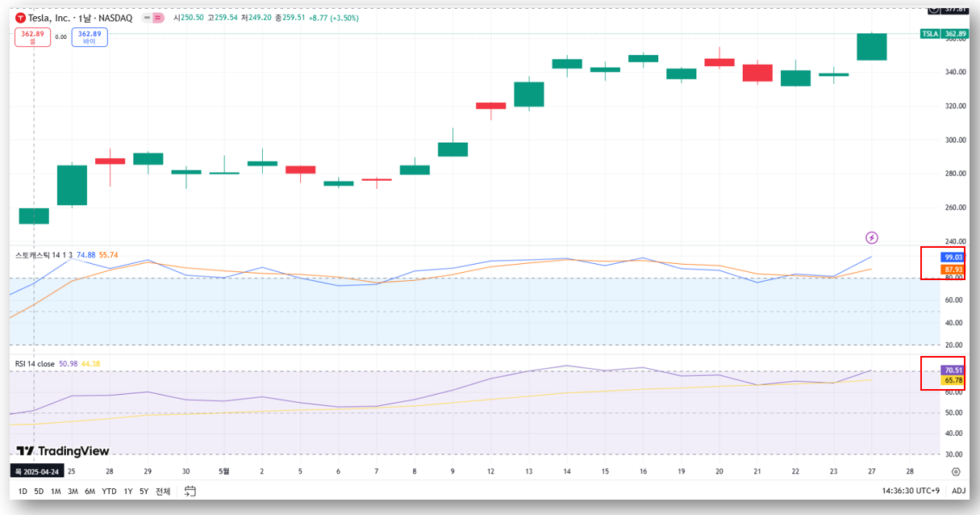The width and height of the screenshot is (980, 515).
Task: Click the 2025-04-24 date label on time axis
Action: point(38,471)
